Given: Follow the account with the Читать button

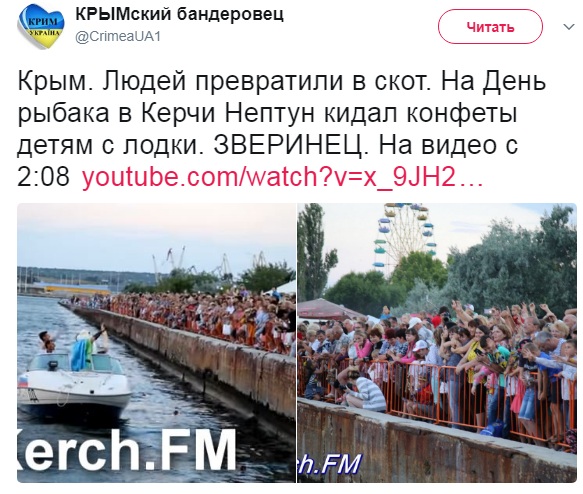Looking at the screenshot, I should (490, 27).
